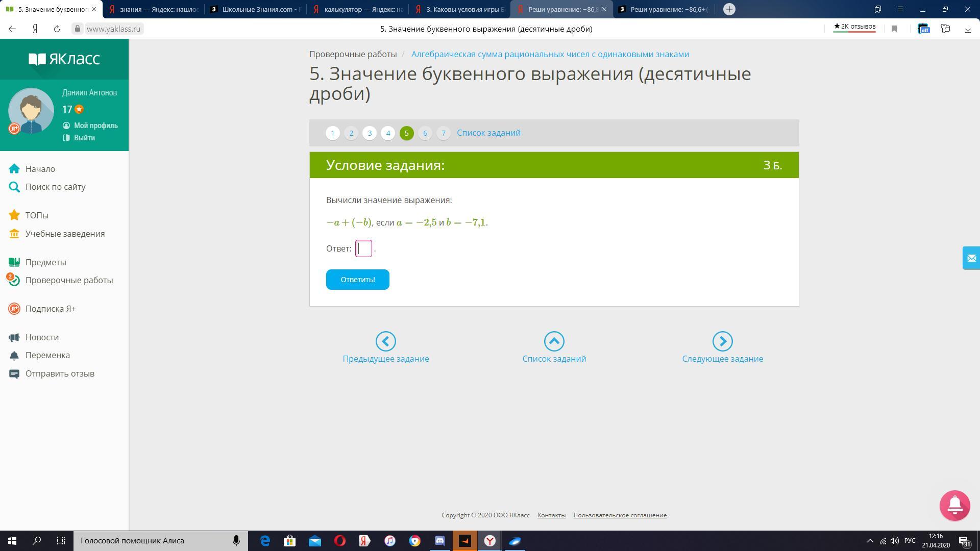The height and width of the screenshot is (551, 980).
Task: Open the ТОПы star menu item
Action: pyautogui.click(x=37, y=215)
